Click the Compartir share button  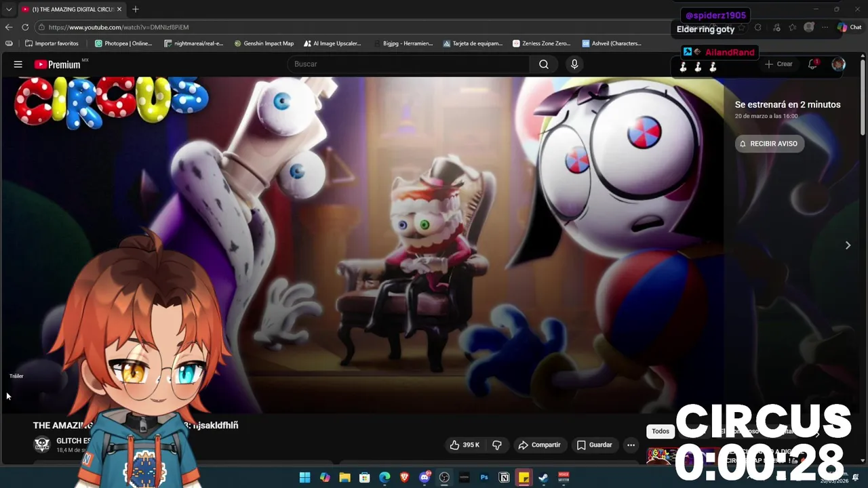tap(539, 445)
